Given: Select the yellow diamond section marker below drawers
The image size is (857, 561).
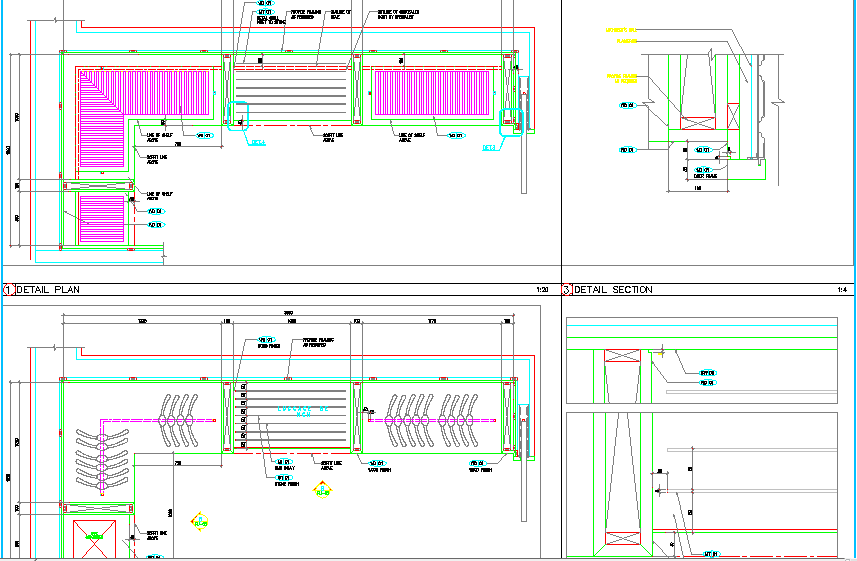Looking at the screenshot, I should tap(322, 490).
